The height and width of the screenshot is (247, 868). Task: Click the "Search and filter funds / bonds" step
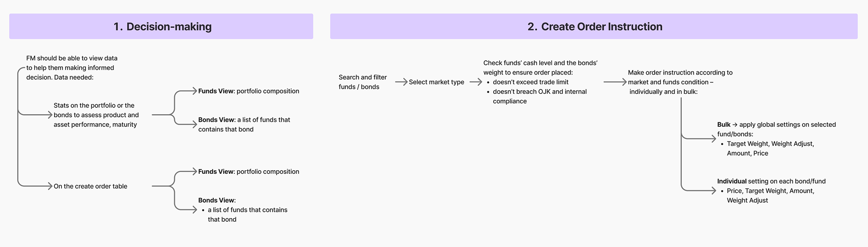click(x=363, y=82)
